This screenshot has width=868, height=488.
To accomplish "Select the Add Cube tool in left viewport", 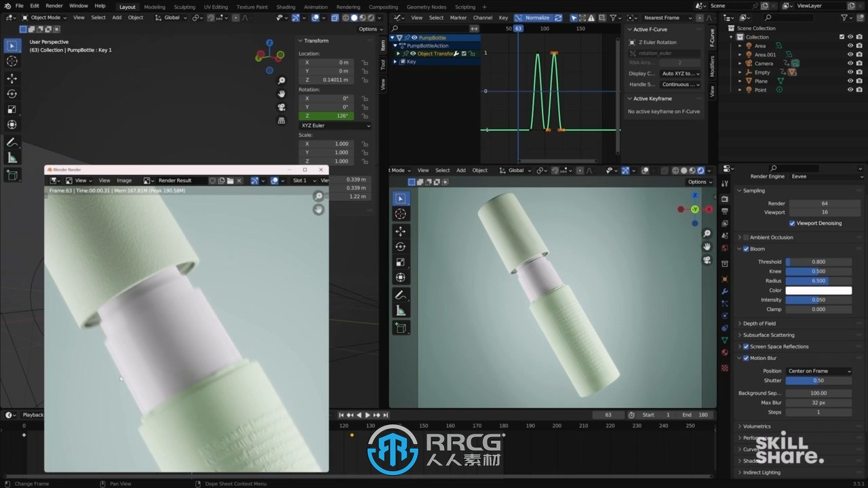I will pyautogui.click(x=12, y=175).
